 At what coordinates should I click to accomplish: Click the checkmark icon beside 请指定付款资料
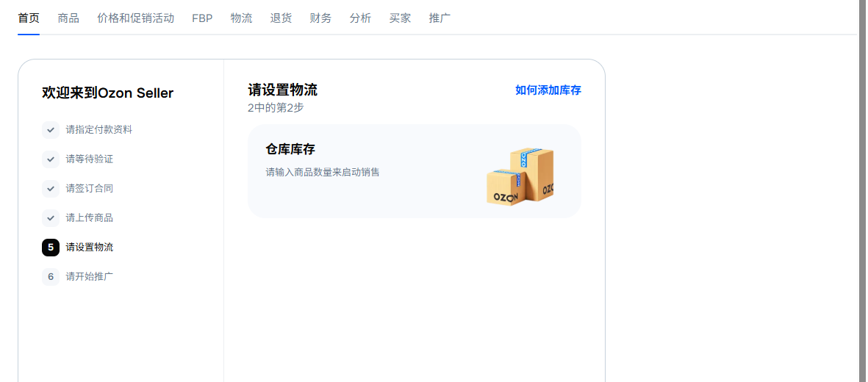[x=51, y=130]
